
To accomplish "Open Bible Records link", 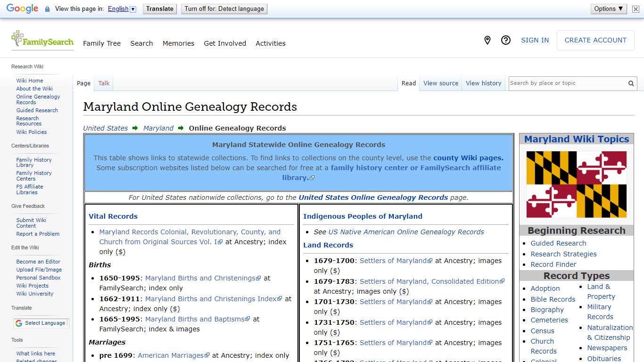I will (553, 299).
